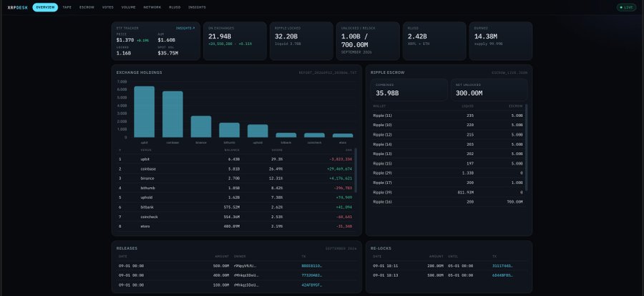Viewport: 644px width, 296px height.
Task: Click the 09-01 18:11 re-lock date
Action: pyautogui.click(x=385, y=266)
